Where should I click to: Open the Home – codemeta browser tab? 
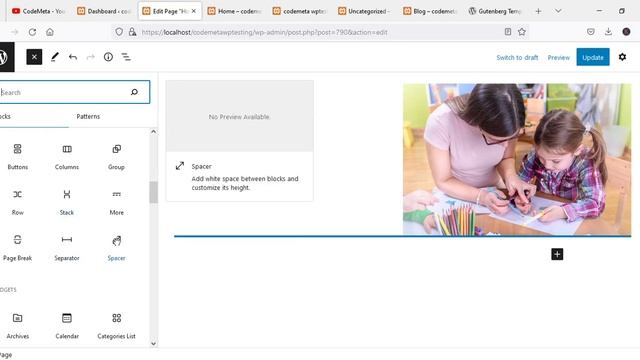[x=235, y=11]
